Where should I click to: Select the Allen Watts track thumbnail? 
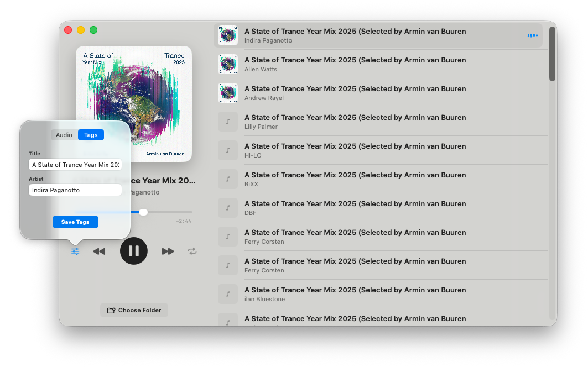coord(228,64)
